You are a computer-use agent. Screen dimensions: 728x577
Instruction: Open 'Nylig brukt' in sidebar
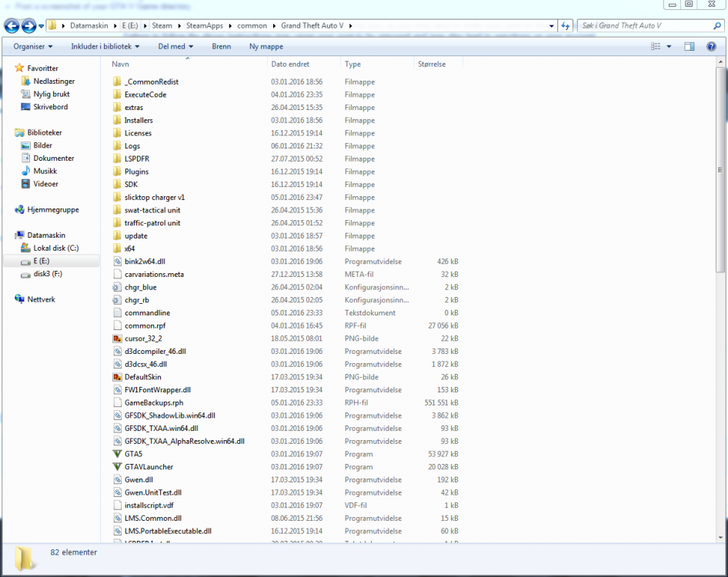[52, 94]
